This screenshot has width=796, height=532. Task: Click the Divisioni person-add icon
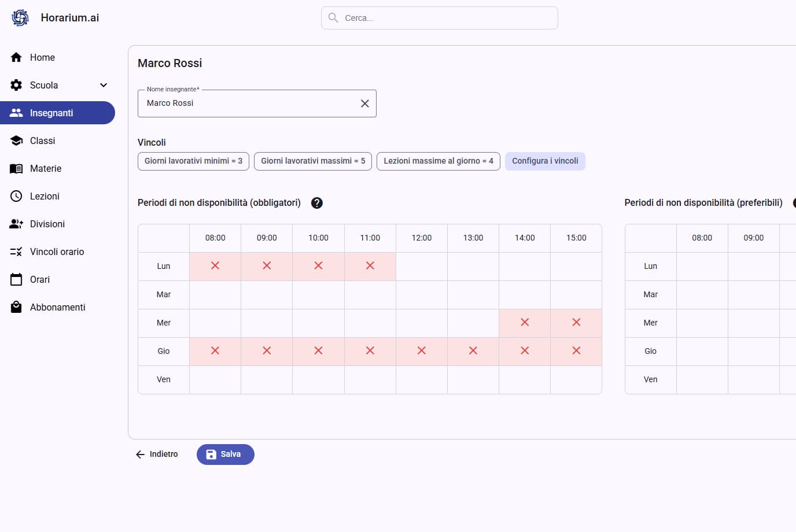16,224
